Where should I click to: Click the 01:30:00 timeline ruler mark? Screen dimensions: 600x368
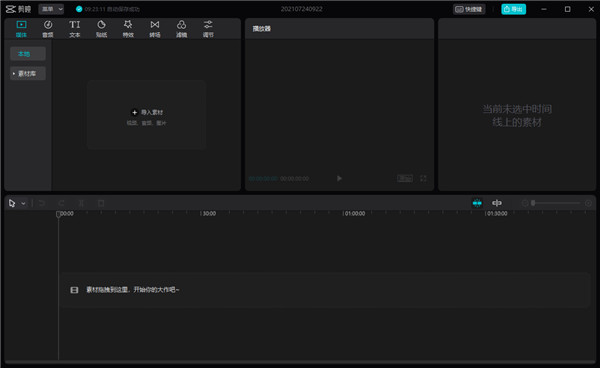pos(497,213)
